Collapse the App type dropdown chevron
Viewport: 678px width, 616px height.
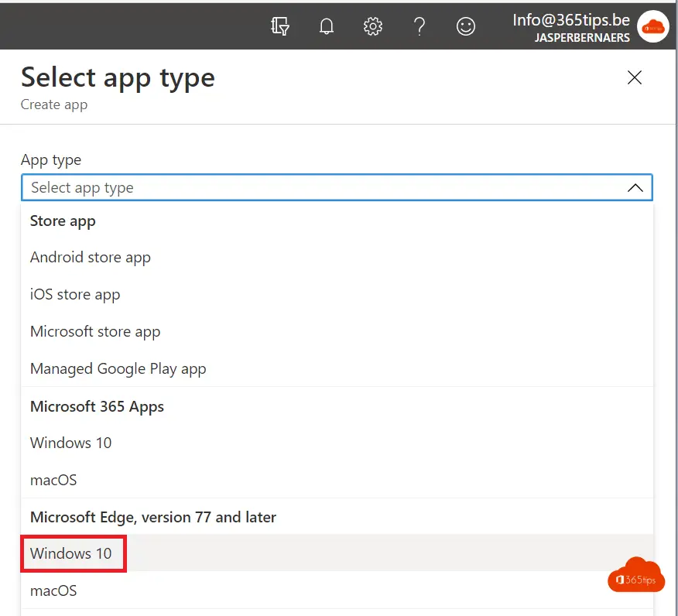click(635, 187)
